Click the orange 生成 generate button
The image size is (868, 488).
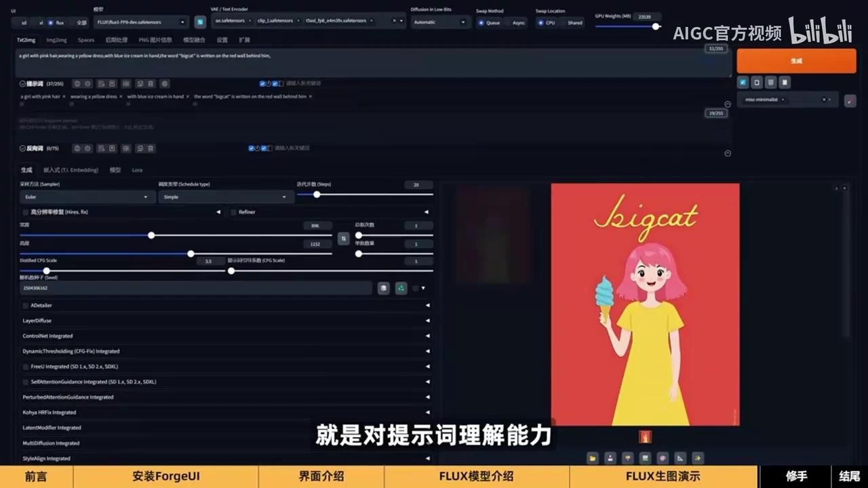[796, 60]
